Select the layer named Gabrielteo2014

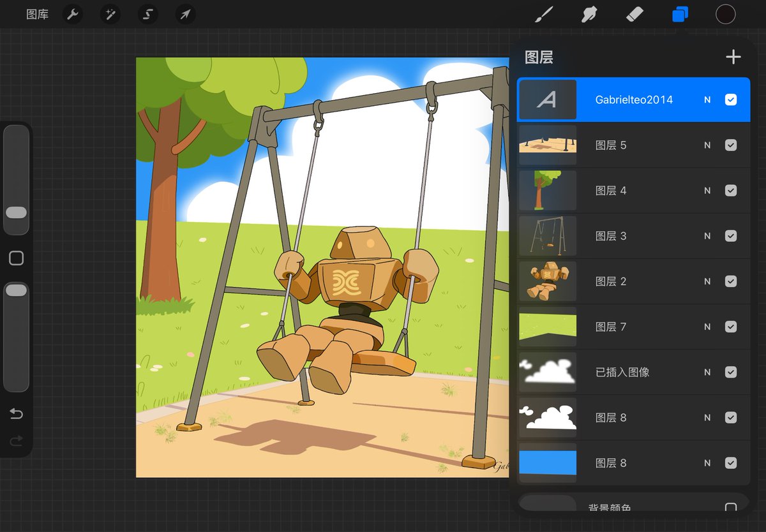point(634,100)
